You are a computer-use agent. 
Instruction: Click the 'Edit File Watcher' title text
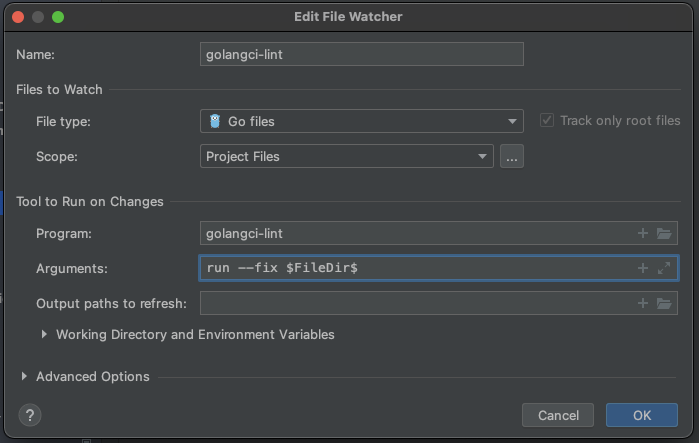[x=348, y=16]
